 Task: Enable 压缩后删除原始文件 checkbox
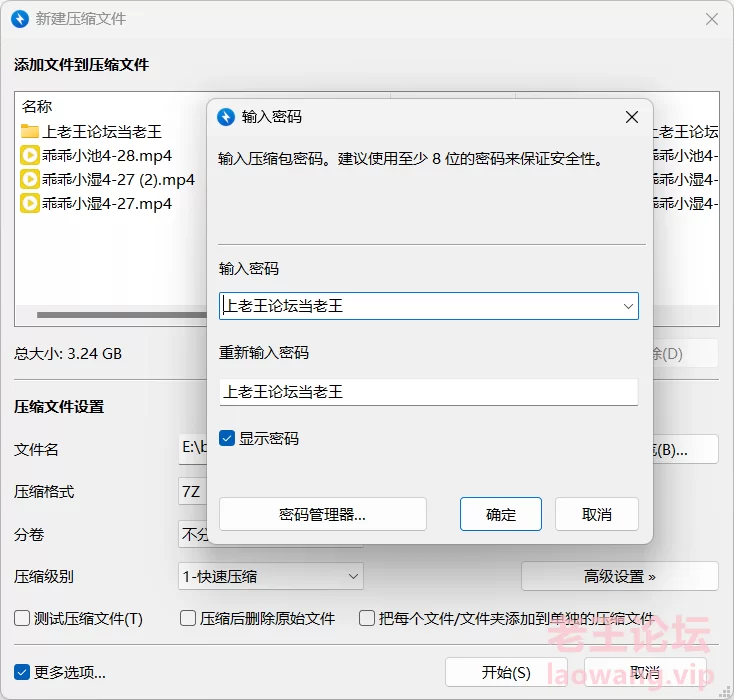click(x=188, y=619)
